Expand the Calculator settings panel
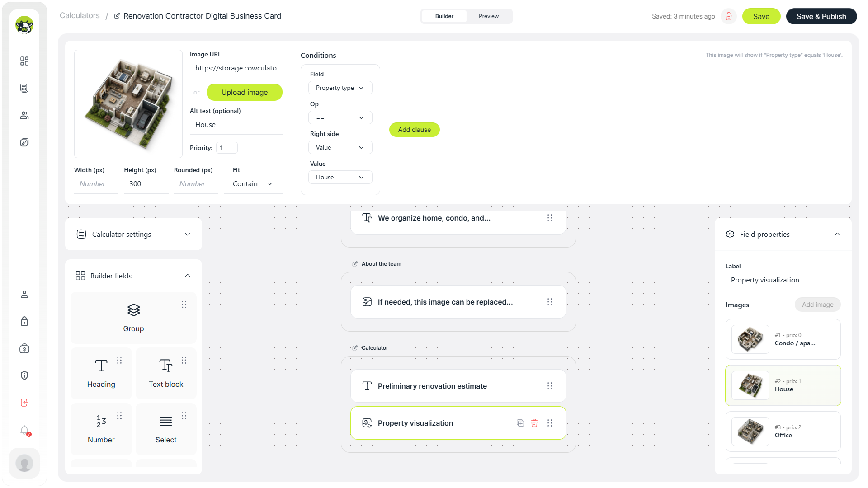This screenshot has height=488, width=868. 133,234
